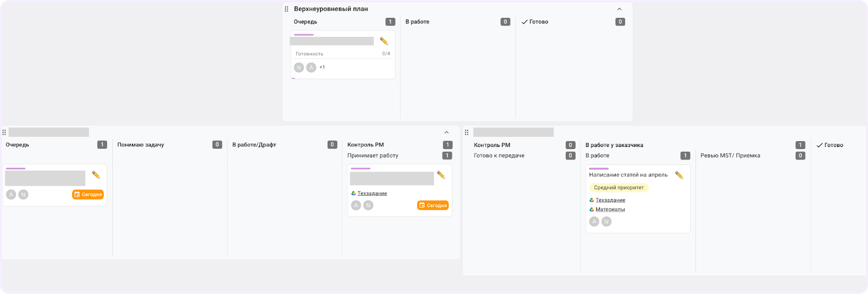
Task: Click pencil icon on the bottom-left Очередь card
Action: click(x=96, y=175)
